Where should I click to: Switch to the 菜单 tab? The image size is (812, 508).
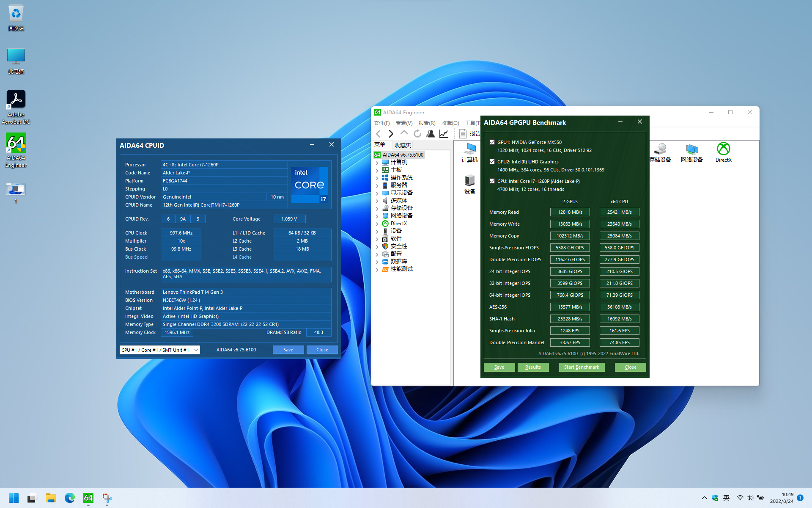pos(380,145)
